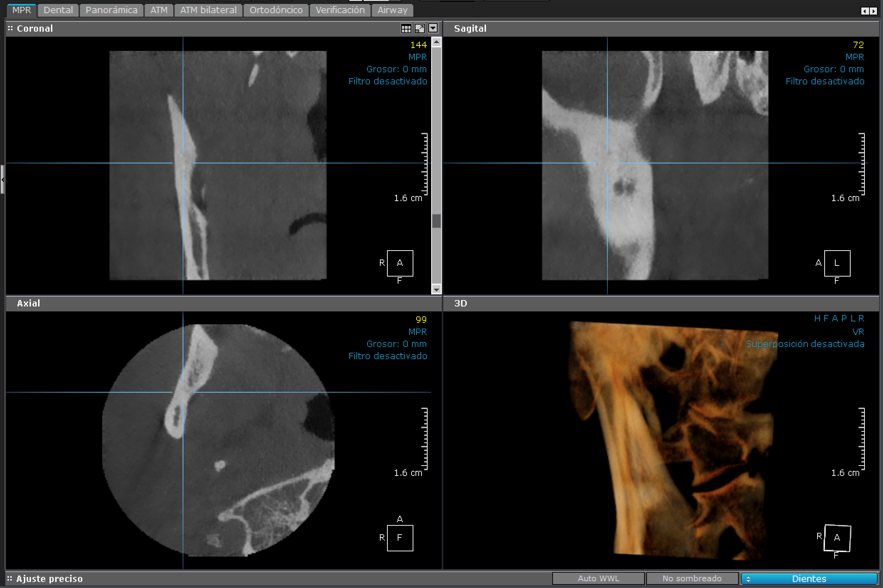Click the Coronal scrollbar down arrow

[436, 289]
